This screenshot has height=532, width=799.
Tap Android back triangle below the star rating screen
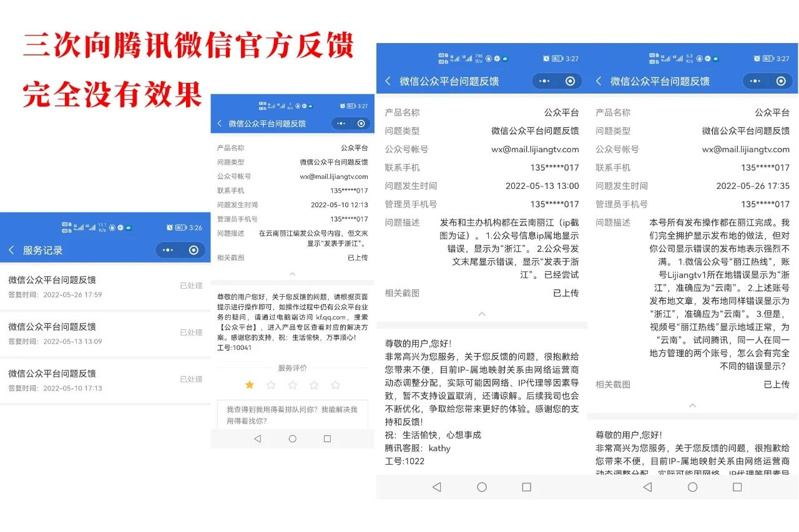pos(257,439)
